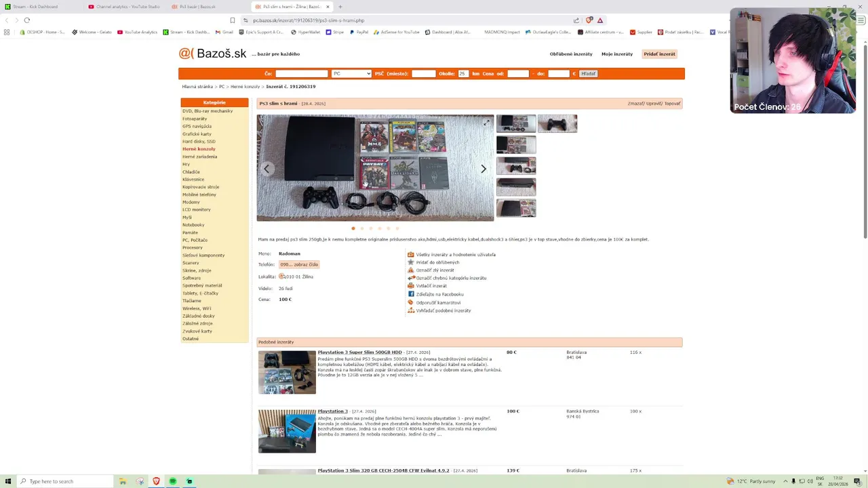Open the PC category dropdown in search bar

coord(351,73)
